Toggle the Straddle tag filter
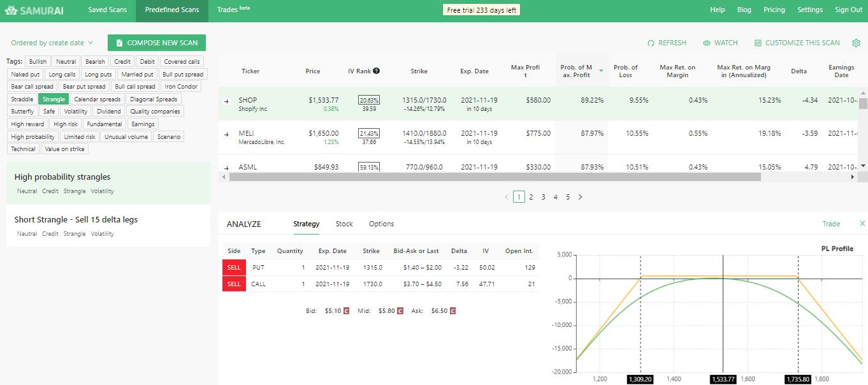 [22, 99]
